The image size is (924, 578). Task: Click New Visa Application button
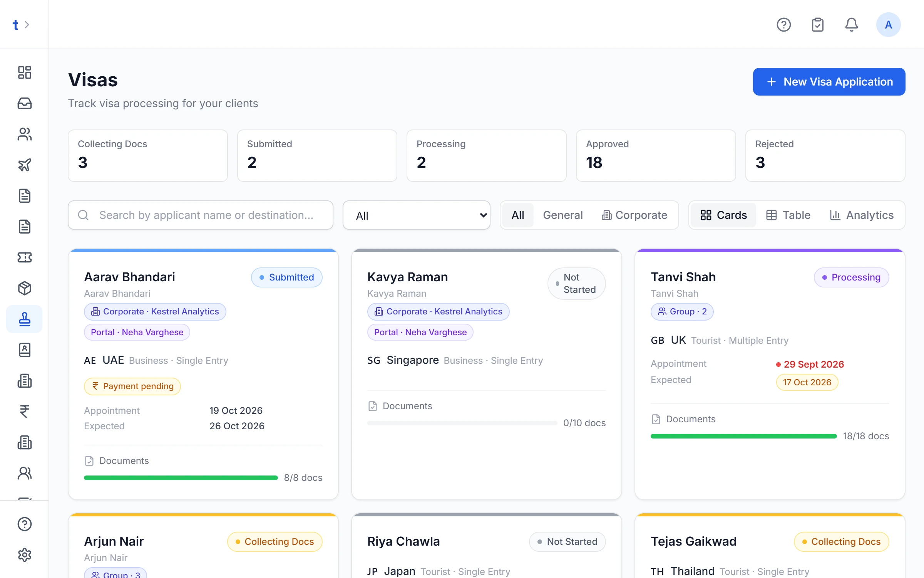click(x=829, y=82)
